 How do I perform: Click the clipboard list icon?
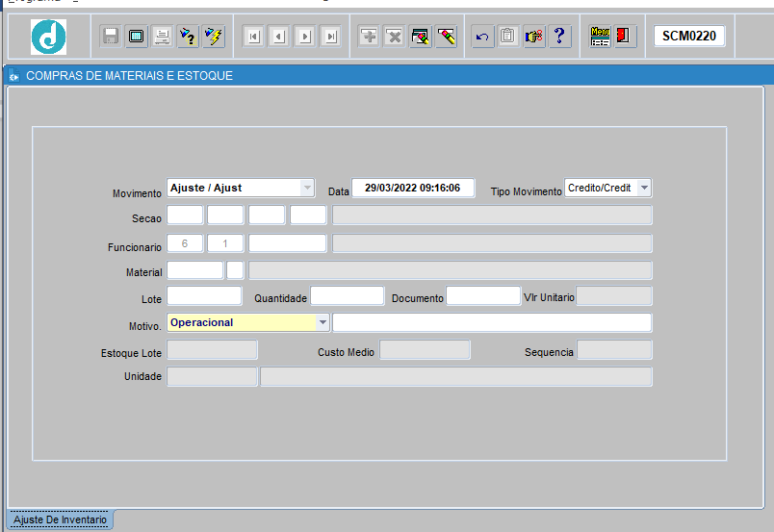tap(508, 37)
